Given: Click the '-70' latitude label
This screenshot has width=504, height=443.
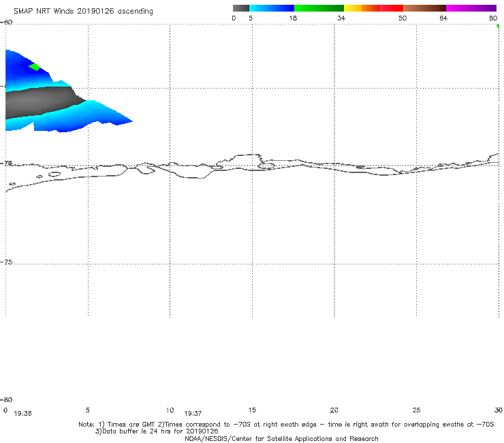Looking at the screenshot, I should (x=6, y=164).
